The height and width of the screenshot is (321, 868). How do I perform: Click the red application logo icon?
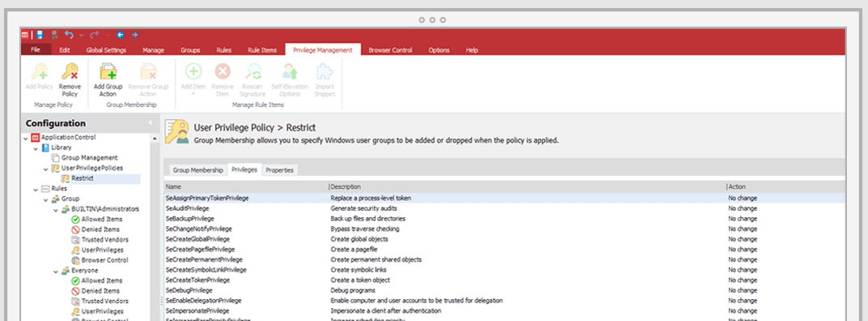(25, 34)
